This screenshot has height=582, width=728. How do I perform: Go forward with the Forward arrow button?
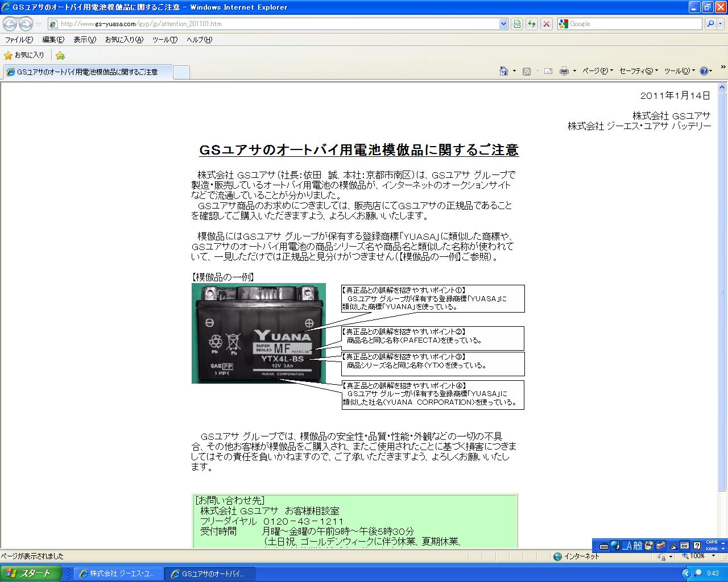click(x=26, y=24)
